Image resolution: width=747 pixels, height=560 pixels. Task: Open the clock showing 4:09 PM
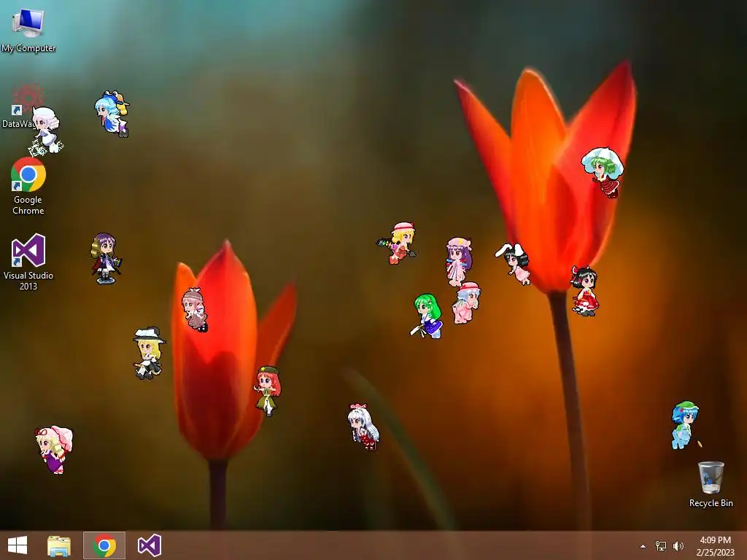(x=716, y=545)
